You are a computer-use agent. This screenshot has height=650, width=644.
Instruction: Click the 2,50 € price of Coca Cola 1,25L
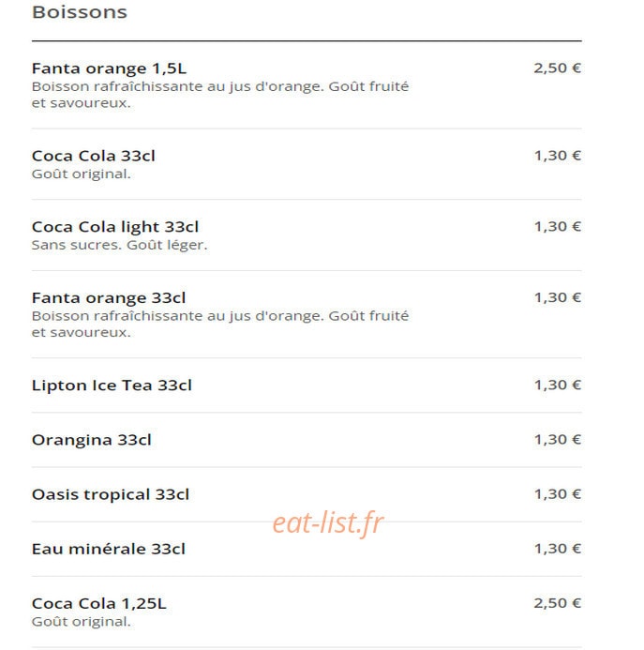click(558, 603)
